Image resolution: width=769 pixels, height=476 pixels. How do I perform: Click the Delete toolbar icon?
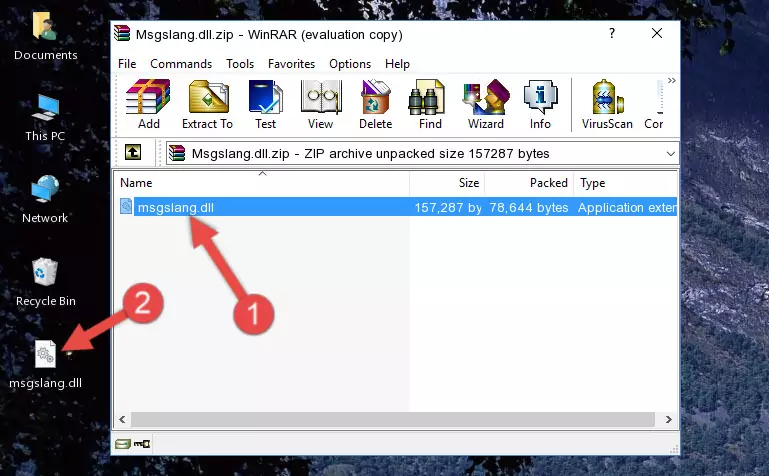[375, 104]
